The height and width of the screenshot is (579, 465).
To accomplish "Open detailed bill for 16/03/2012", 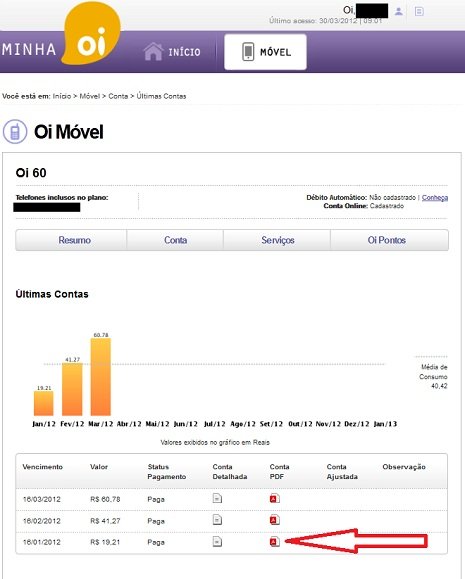I will 217,498.
